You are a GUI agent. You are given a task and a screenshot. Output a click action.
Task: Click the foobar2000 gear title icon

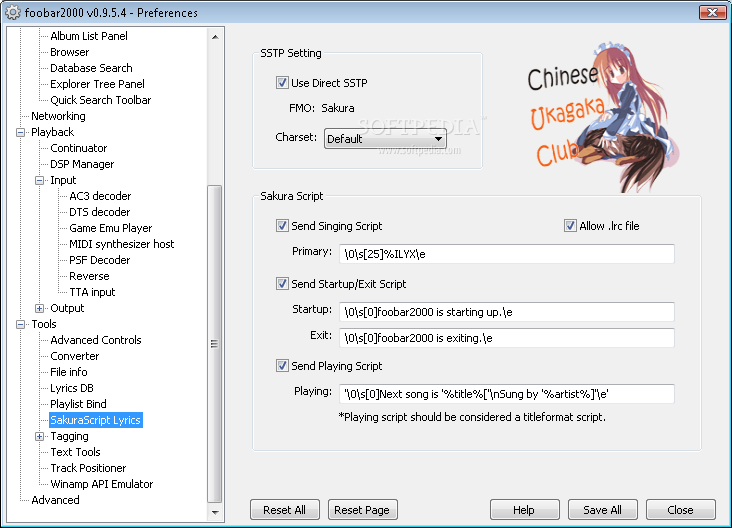[x=13, y=12]
